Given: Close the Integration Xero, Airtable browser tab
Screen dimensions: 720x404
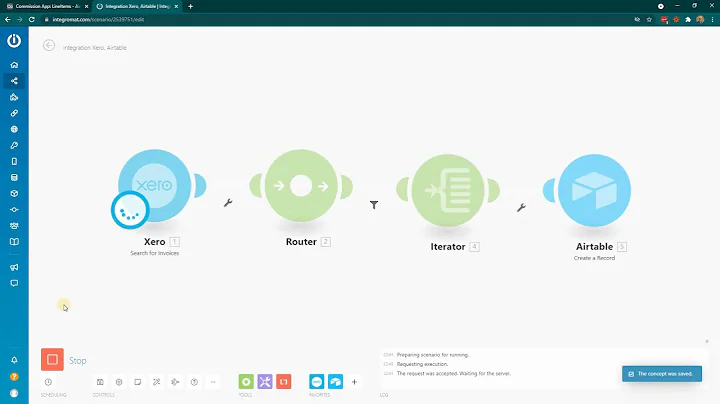Looking at the screenshot, I should pos(176,6).
